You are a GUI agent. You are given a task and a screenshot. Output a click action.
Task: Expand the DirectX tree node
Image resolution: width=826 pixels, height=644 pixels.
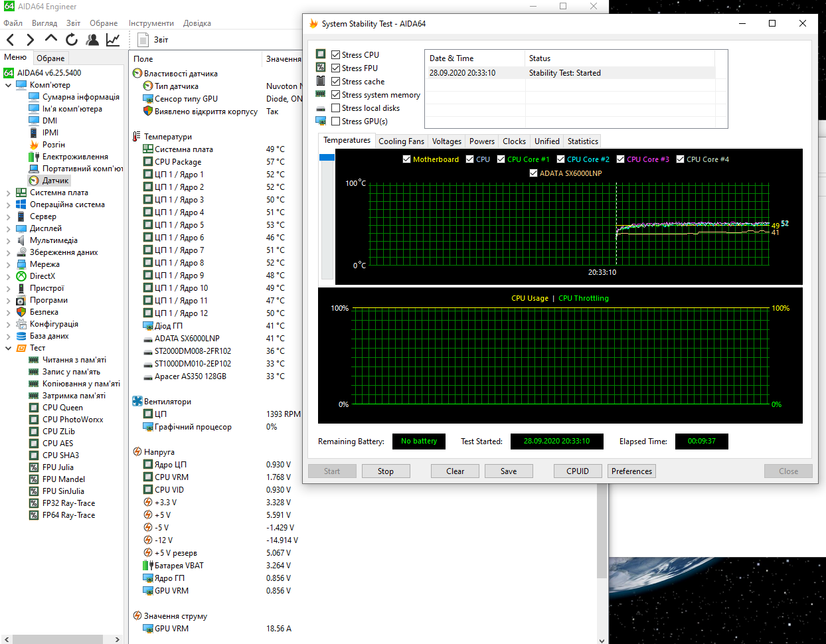[x=8, y=276]
